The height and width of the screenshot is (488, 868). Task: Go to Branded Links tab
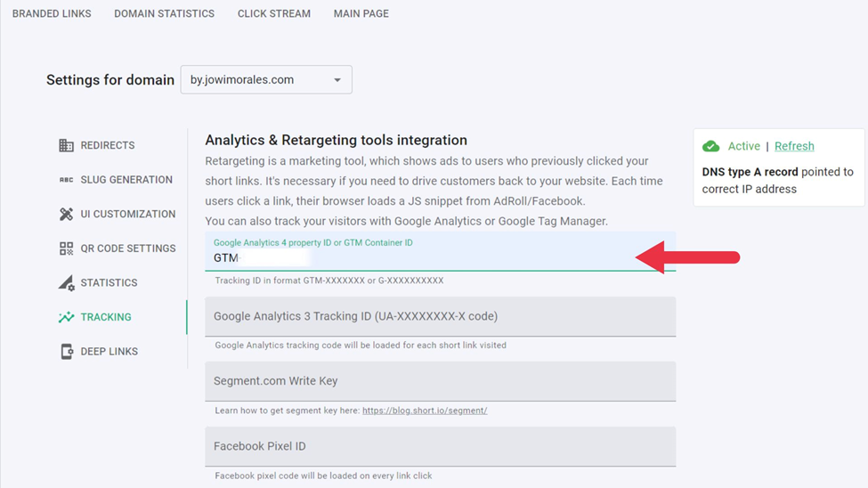(52, 13)
